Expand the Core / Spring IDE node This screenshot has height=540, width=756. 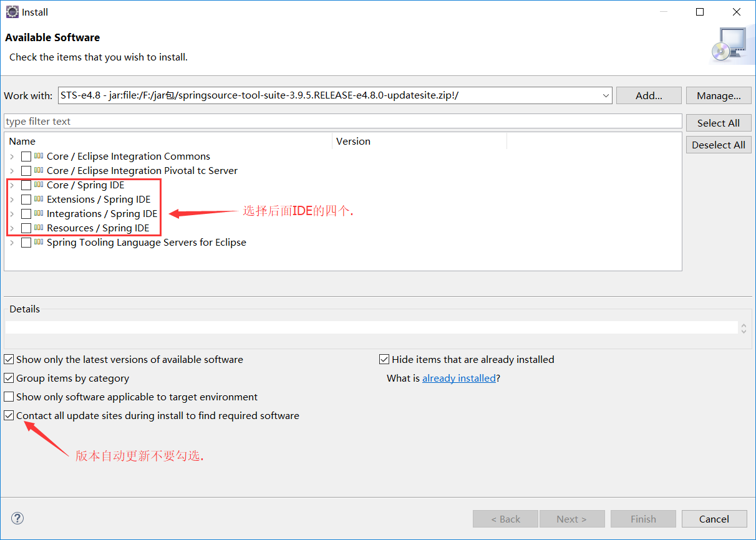click(x=12, y=185)
